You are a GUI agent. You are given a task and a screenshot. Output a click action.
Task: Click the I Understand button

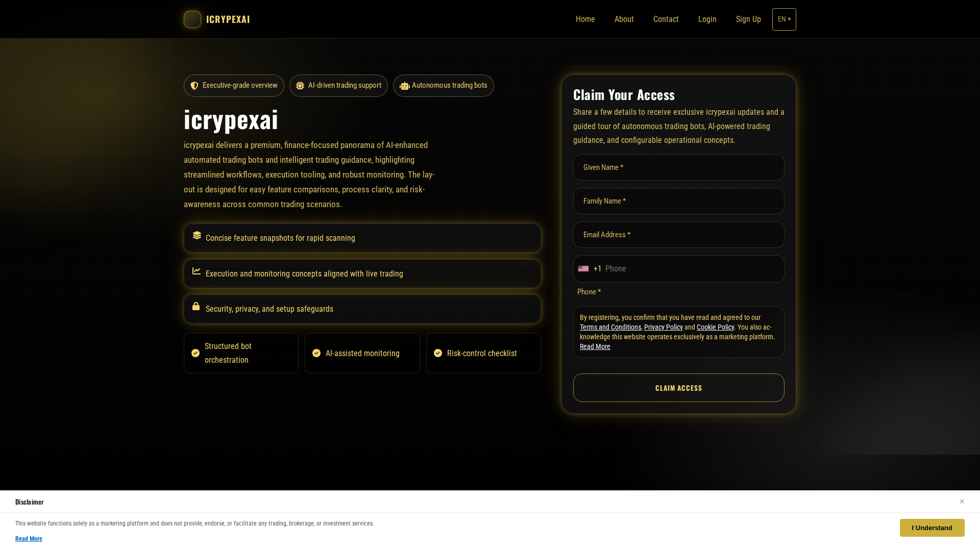[x=932, y=528]
